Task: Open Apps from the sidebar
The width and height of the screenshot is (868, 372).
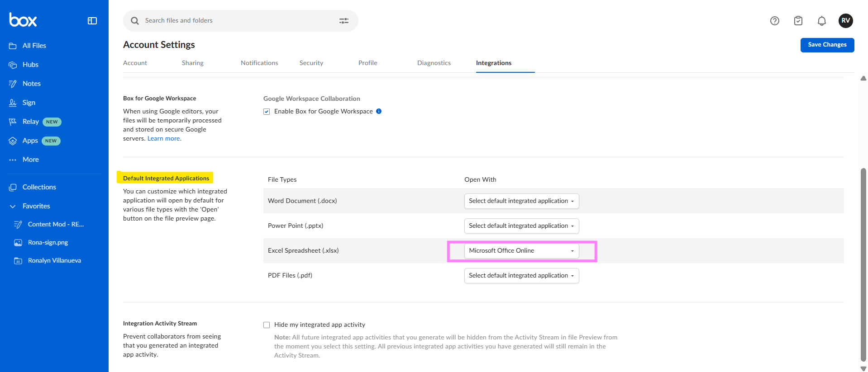Action: tap(30, 141)
